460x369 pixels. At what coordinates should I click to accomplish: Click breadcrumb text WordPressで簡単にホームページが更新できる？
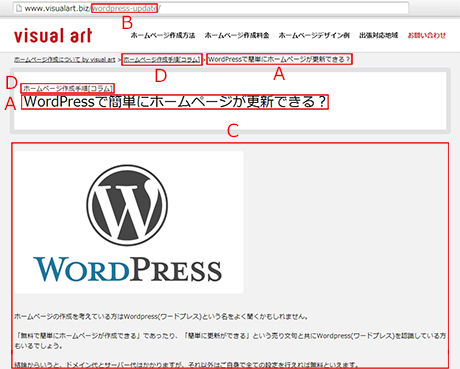pyautogui.click(x=279, y=59)
